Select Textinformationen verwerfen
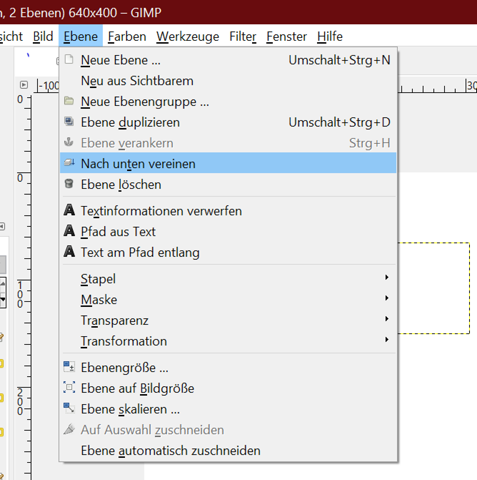477x480 pixels. tap(228, 211)
